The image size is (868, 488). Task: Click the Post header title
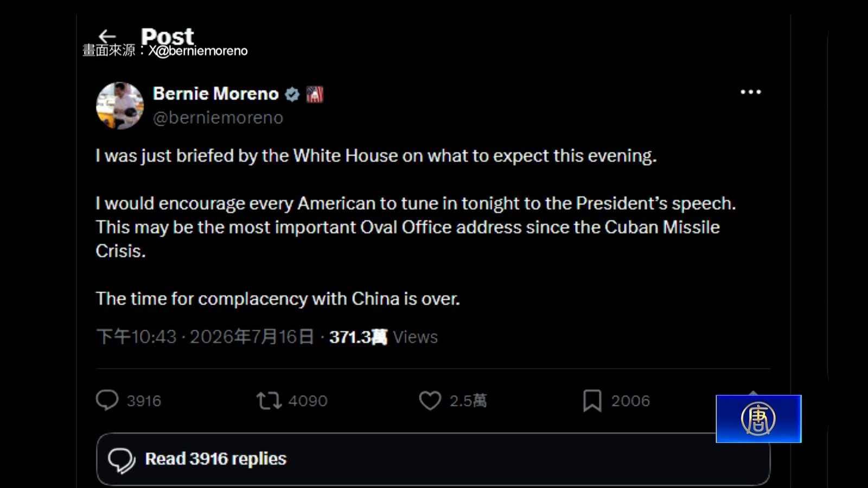167,36
